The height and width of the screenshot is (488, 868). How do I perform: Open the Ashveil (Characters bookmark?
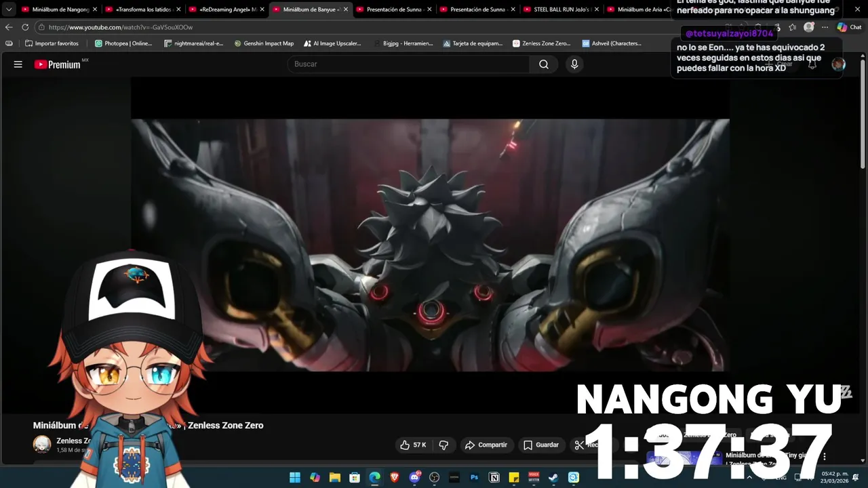tap(612, 43)
